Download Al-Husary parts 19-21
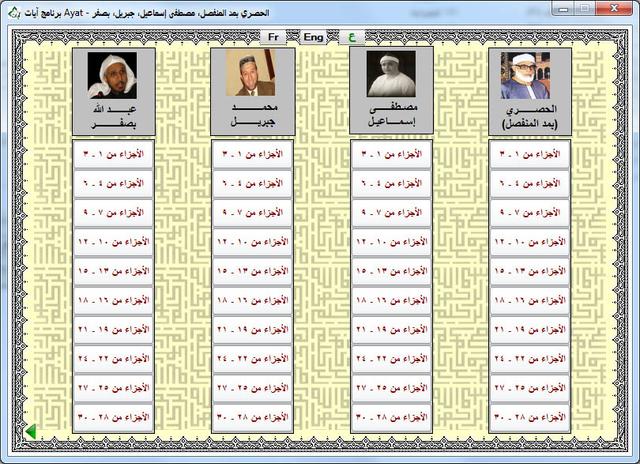Screen dimensions: 640x464 [x=530, y=329]
